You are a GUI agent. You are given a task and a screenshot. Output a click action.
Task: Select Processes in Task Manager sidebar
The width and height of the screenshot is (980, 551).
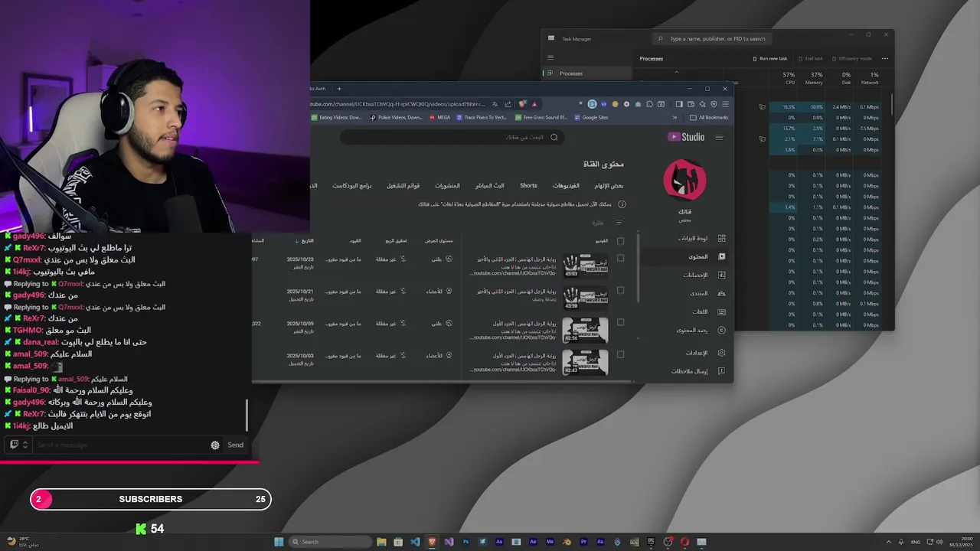coord(587,73)
